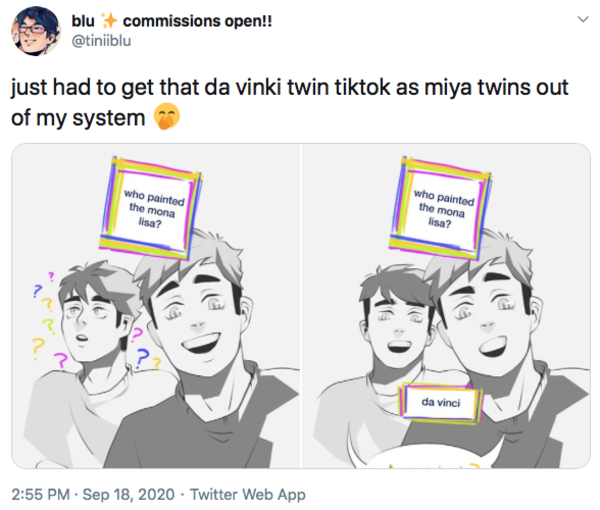Image resolution: width=600 pixels, height=510 pixels.
Task: Open the left comic panel image
Action: 156,306
